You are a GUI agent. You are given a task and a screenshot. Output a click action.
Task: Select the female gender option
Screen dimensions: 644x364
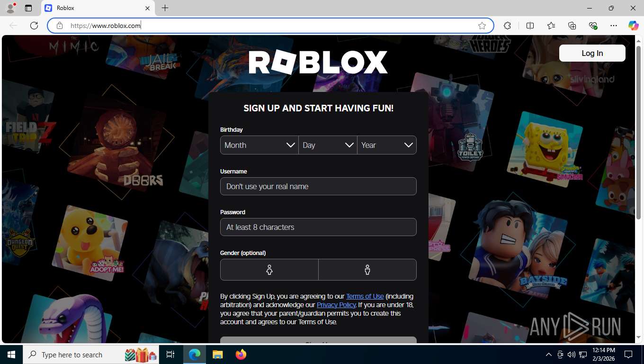pos(269,270)
